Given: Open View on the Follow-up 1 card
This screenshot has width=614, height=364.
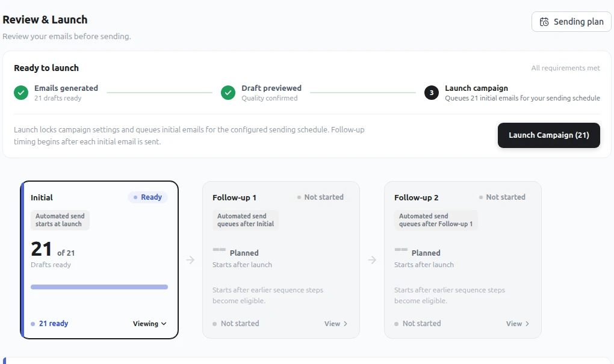Looking at the screenshot, I should 335,324.
